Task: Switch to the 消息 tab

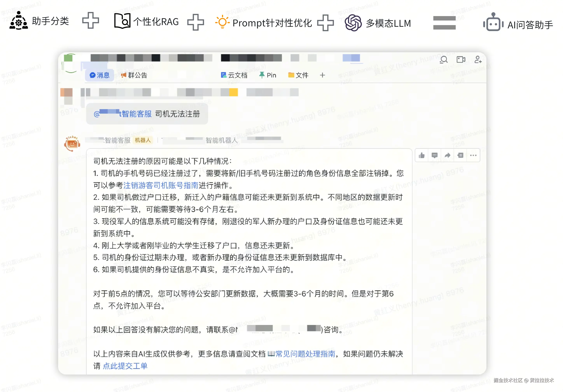Action: coord(100,75)
